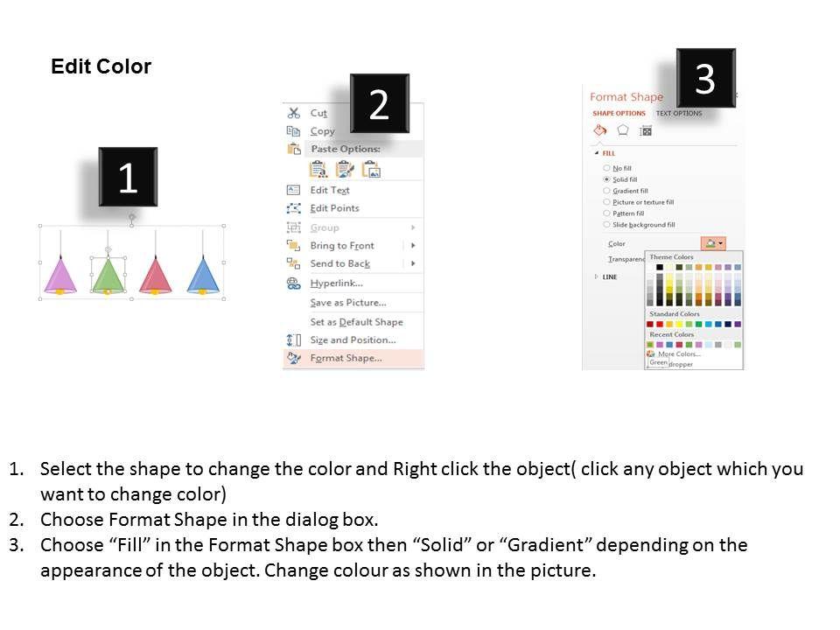Screen dimensions: 840x630
Task: Switch to the Text Options tab
Action: pyautogui.click(x=679, y=114)
